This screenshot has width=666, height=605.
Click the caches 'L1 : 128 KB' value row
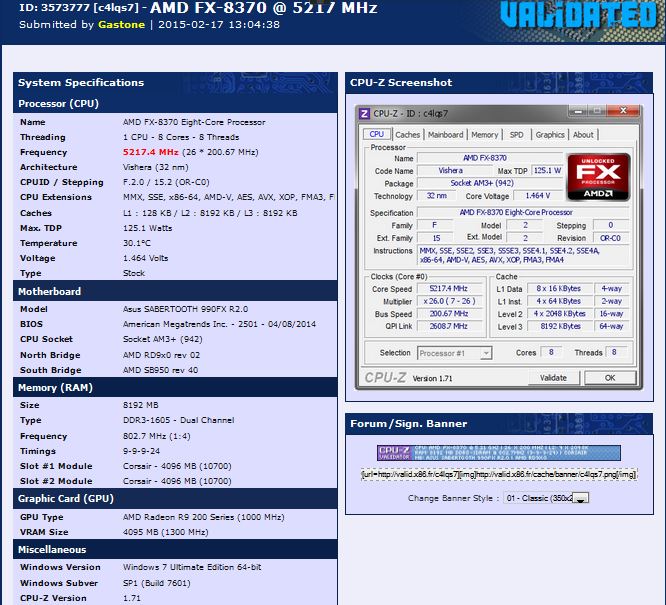point(210,213)
